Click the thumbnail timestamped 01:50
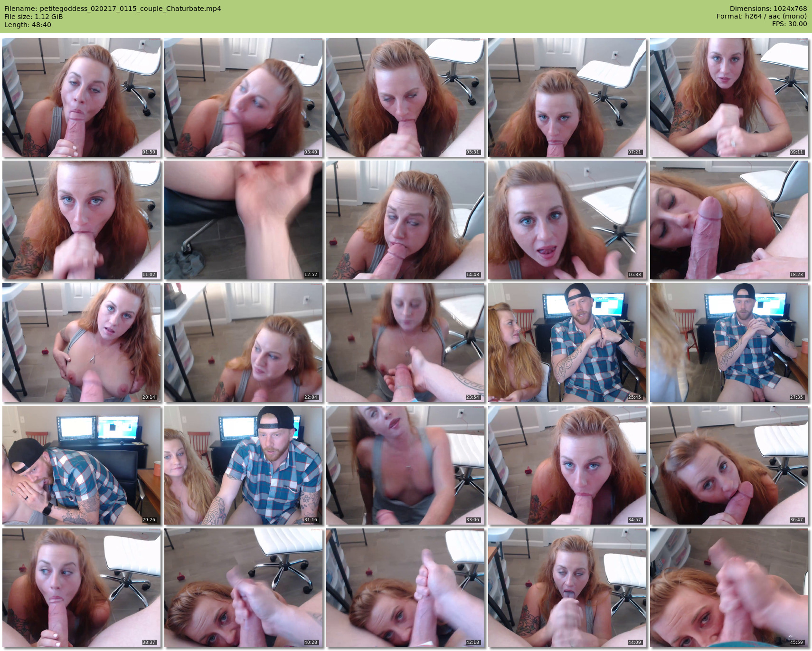The width and height of the screenshot is (812, 651). [82, 97]
